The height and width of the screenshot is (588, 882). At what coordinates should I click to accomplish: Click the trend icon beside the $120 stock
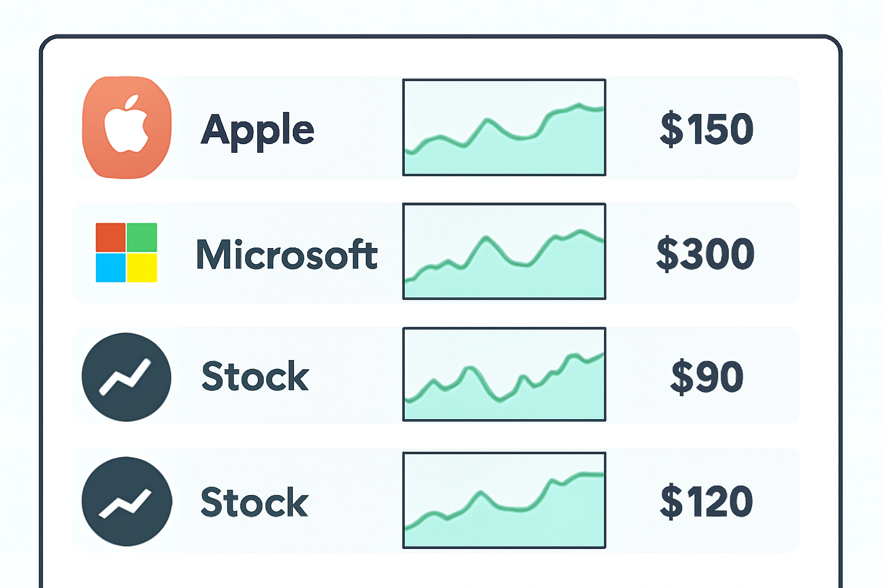coord(126,501)
